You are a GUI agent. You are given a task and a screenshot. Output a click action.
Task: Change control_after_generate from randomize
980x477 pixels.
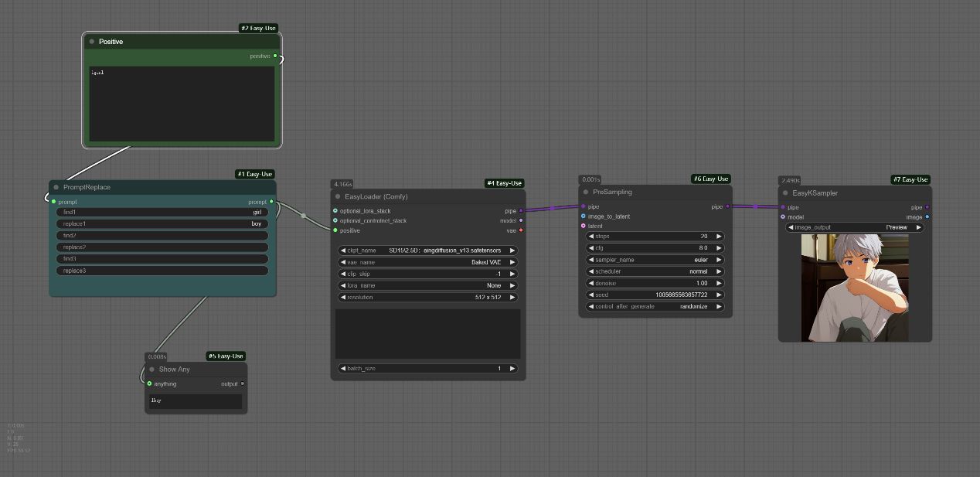coord(655,306)
